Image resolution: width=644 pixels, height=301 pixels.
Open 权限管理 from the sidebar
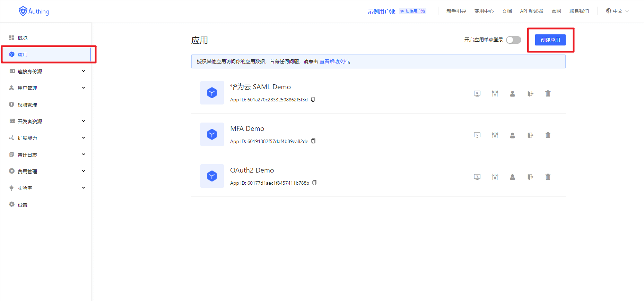pos(27,105)
